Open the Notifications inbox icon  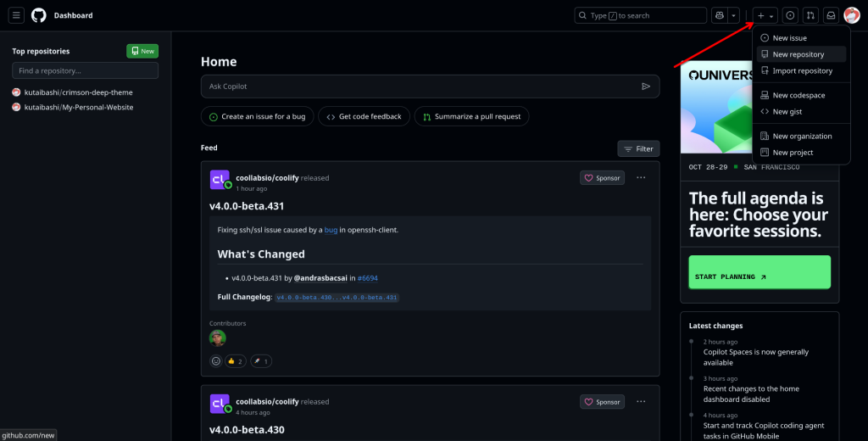click(831, 15)
